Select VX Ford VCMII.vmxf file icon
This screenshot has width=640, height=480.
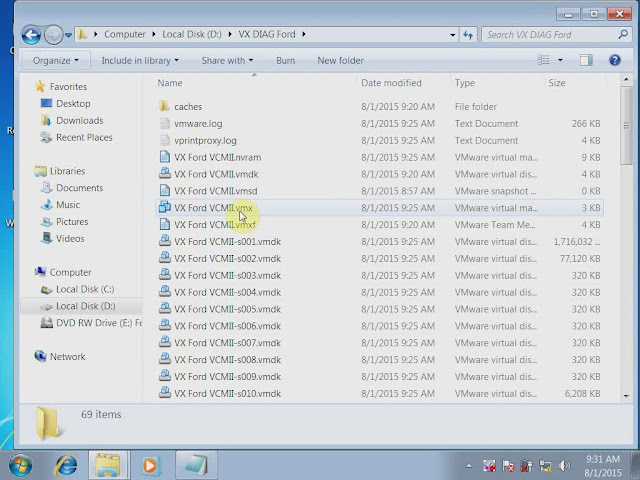coord(164,224)
